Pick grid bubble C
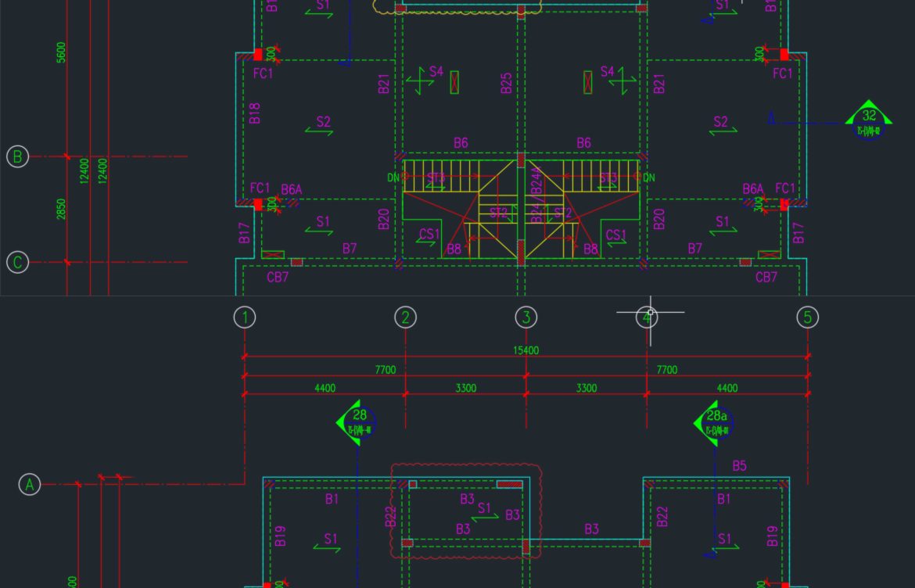This screenshot has height=588, width=915. click(17, 262)
